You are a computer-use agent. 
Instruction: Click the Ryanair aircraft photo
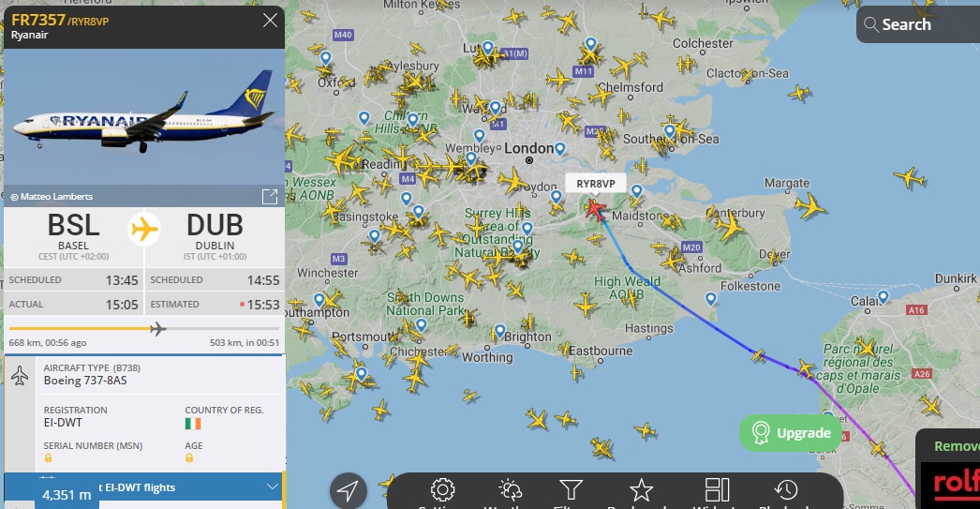[144, 117]
